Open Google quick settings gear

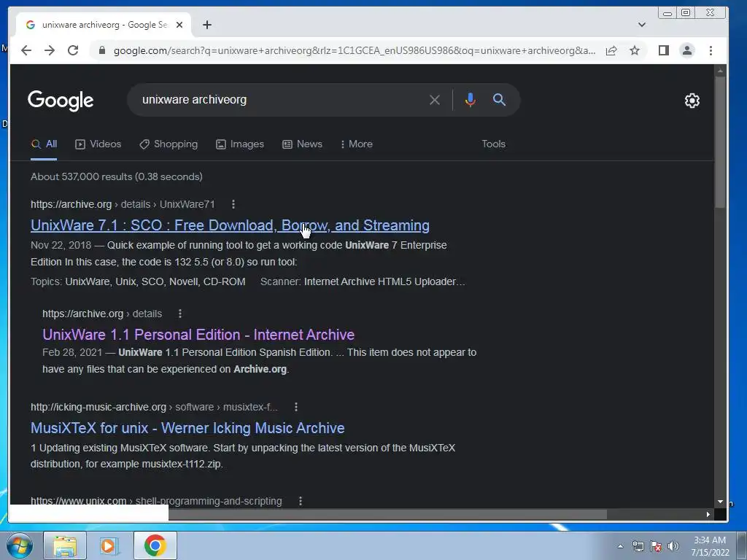[x=692, y=101]
